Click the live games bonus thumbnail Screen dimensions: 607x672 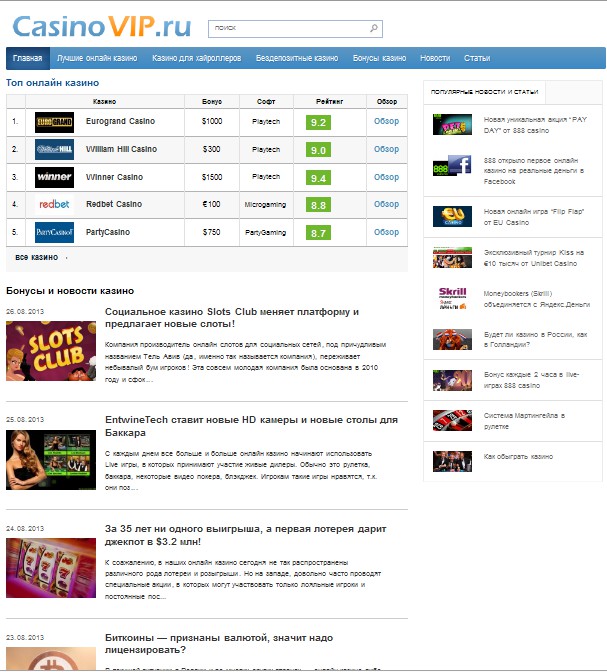tap(452, 380)
